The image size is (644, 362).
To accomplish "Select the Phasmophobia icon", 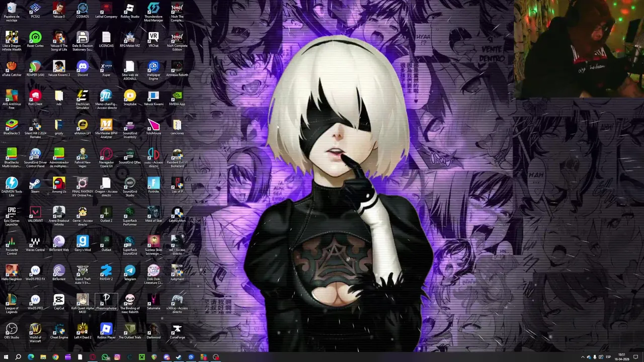I will (x=106, y=302).
